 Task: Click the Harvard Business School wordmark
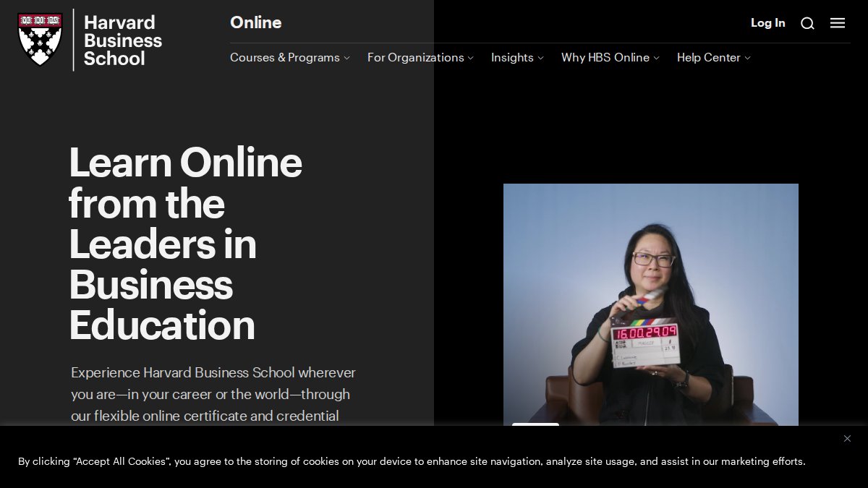pos(123,40)
